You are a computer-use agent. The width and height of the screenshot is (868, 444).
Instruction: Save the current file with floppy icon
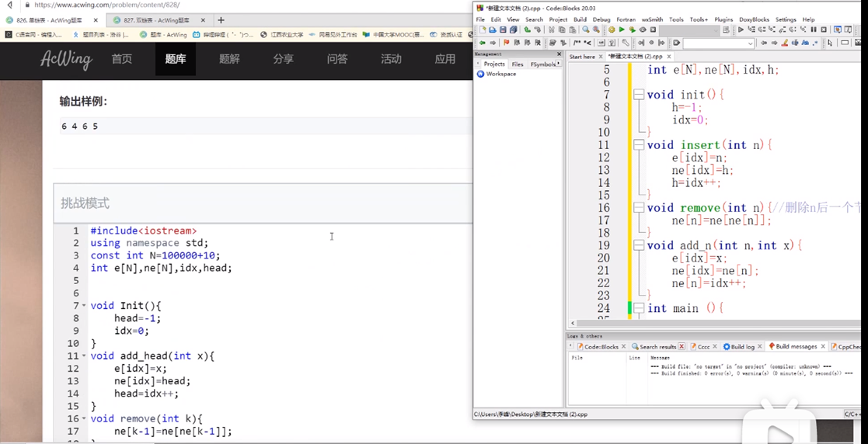(x=504, y=29)
